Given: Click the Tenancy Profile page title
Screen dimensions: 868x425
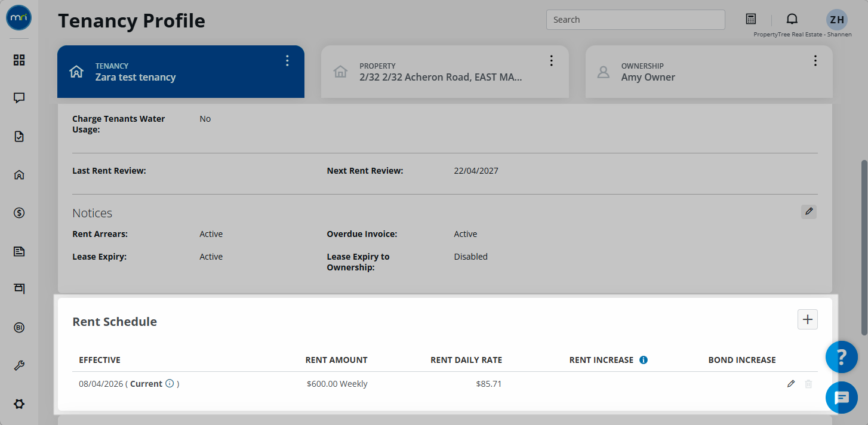Looking at the screenshot, I should [131, 21].
